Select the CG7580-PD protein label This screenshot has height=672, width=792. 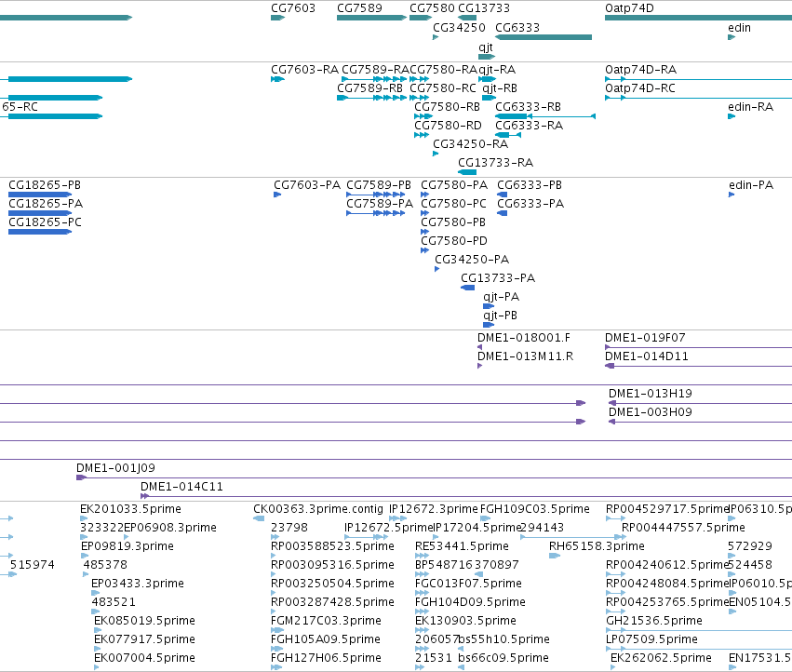click(454, 241)
